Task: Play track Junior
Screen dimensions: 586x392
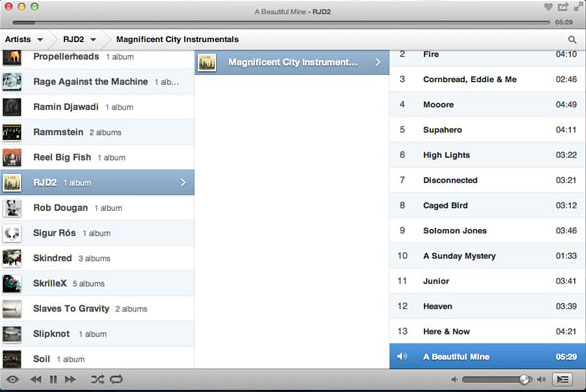Action: [x=488, y=281]
